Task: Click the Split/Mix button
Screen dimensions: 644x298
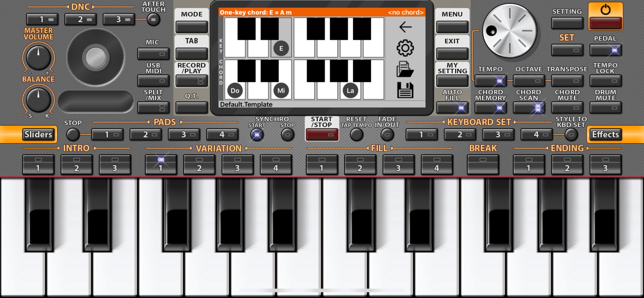Action: pyautogui.click(x=153, y=108)
